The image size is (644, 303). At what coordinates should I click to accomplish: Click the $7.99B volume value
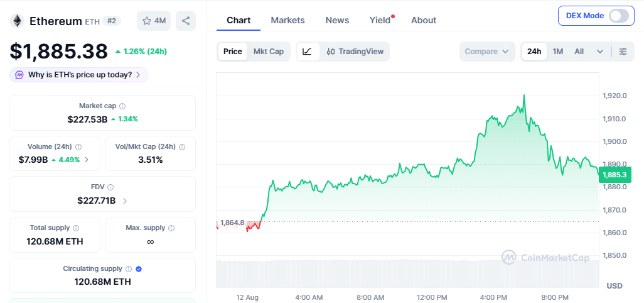pyautogui.click(x=33, y=160)
